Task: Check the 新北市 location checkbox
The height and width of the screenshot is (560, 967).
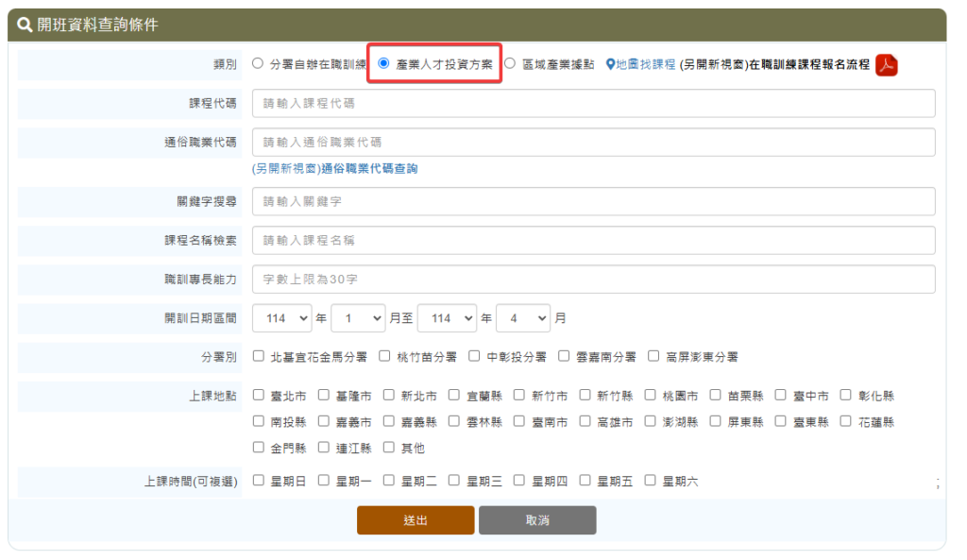Action: pos(388,395)
